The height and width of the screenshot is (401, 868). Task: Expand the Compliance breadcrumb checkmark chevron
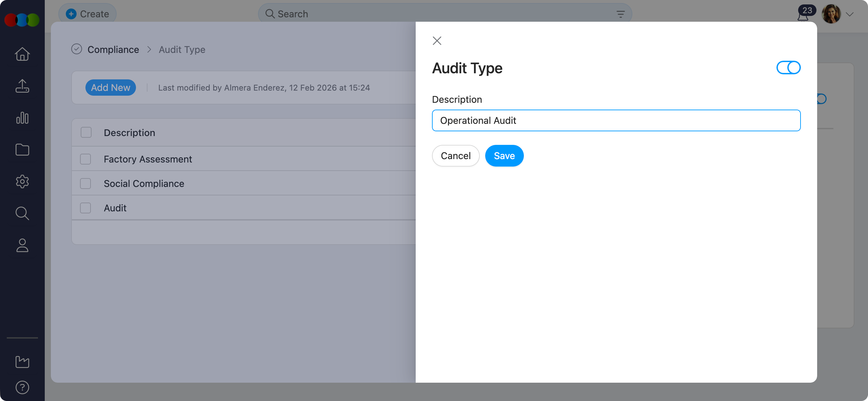[x=76, y=49]
